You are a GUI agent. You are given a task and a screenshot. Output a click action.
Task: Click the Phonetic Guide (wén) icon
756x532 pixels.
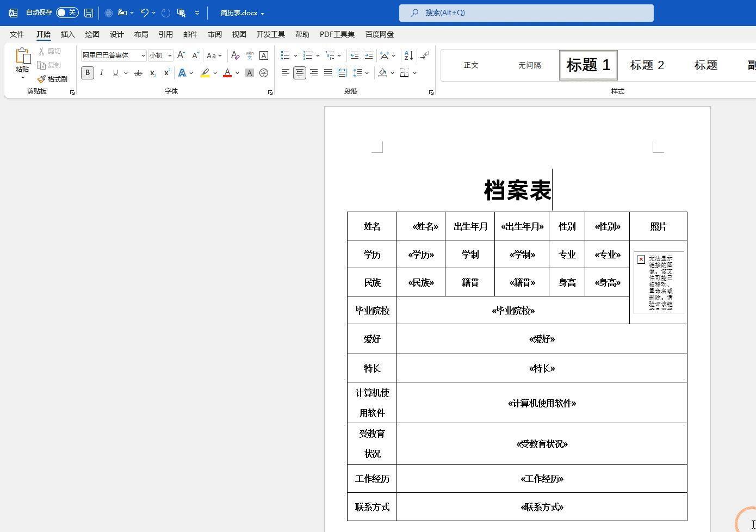250,55
